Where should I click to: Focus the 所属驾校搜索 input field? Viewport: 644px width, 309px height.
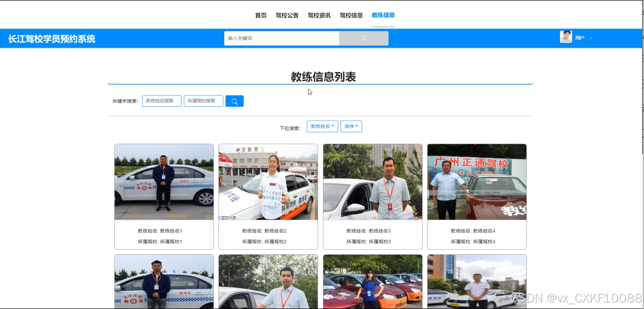pyautogui.click(x=204, y=101)
